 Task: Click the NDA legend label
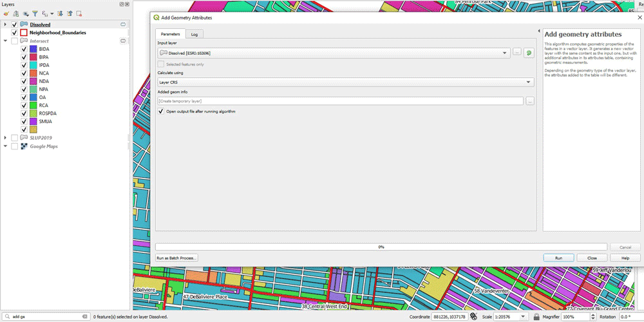tap(44, 81)
